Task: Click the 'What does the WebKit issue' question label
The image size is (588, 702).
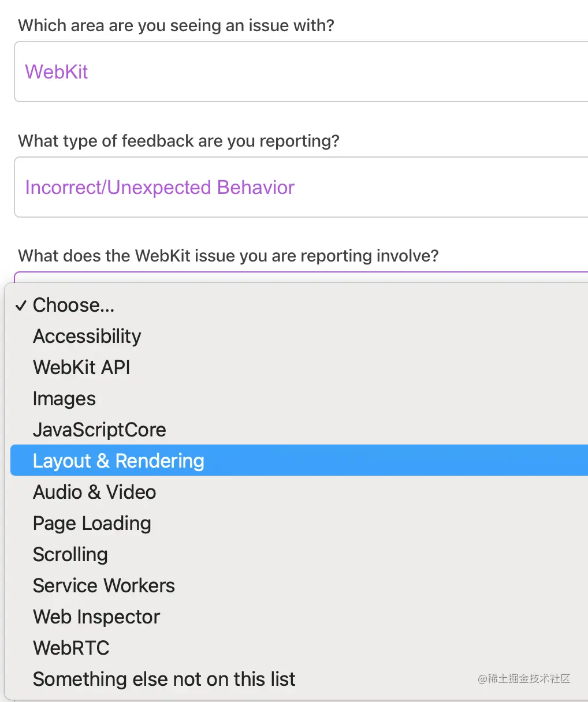Action: (228, 255)
